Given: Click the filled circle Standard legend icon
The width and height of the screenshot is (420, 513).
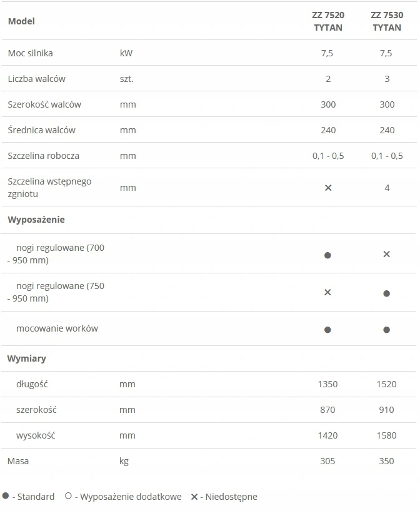Looking at the screenshot, I should pos(6,496).
